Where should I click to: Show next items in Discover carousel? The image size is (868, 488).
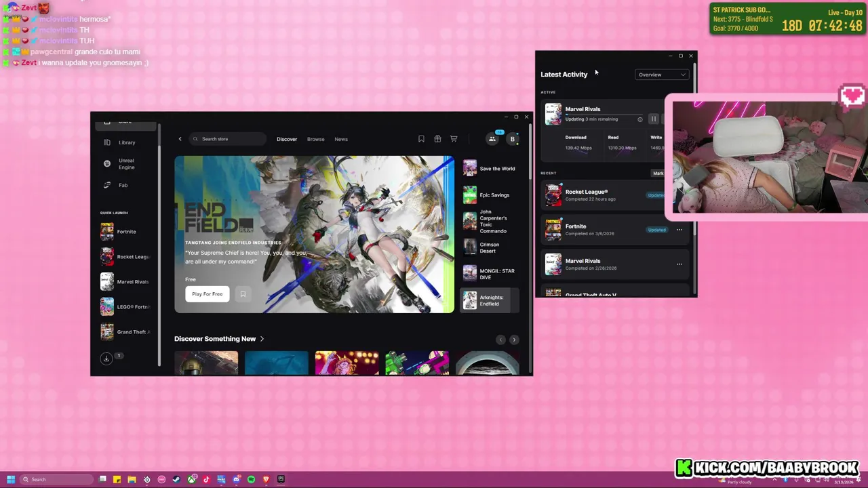click(514, 340)
